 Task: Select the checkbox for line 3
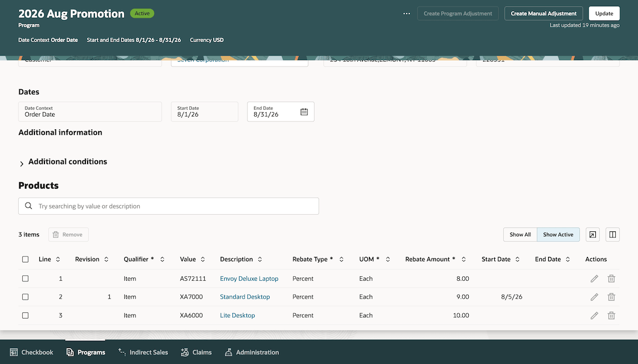[x=25, y=316]
